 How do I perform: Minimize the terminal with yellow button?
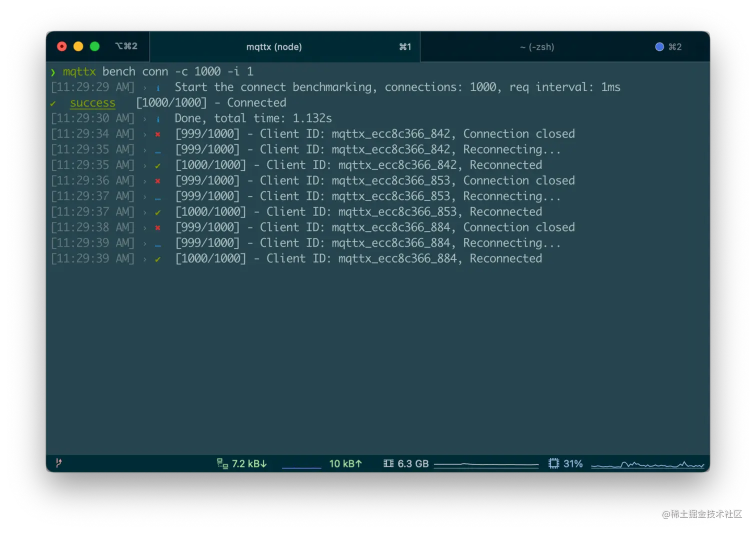pos(78,46)
